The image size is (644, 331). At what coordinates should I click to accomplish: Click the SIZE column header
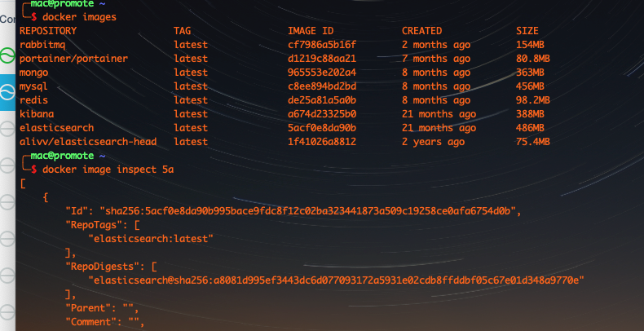pos(527,31)
